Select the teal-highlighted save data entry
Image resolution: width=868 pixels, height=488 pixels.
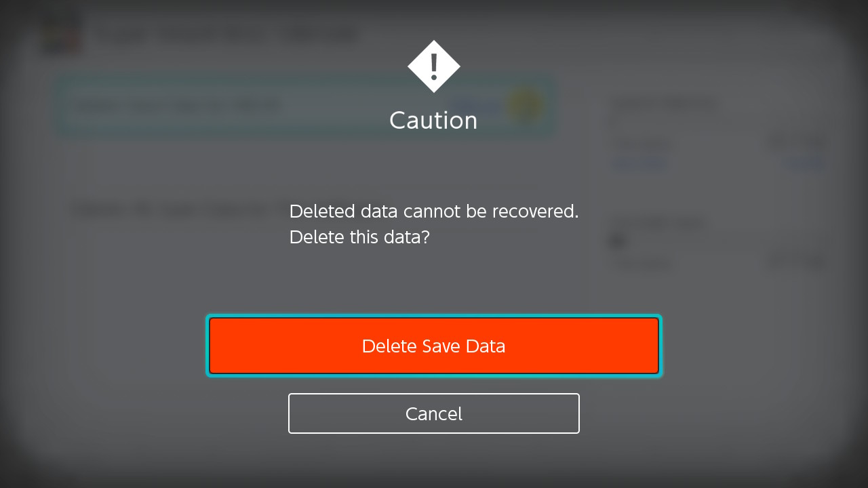pos(304,106)
